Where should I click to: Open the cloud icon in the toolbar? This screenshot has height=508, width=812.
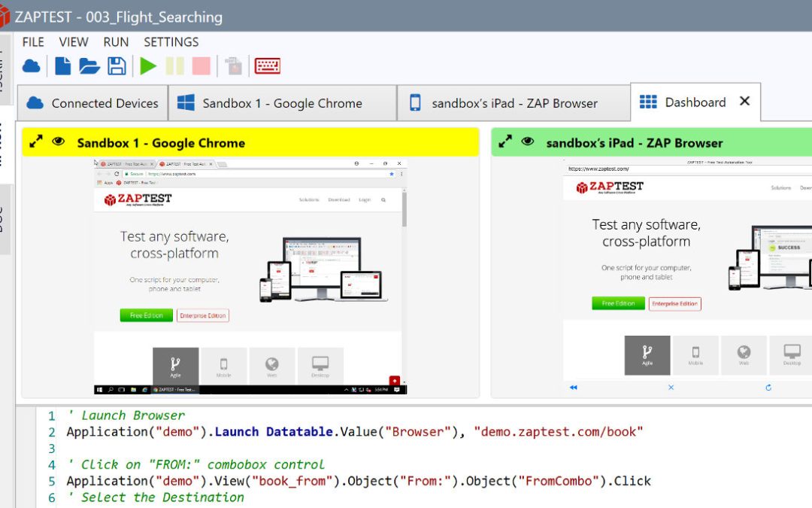pos(32,65)
